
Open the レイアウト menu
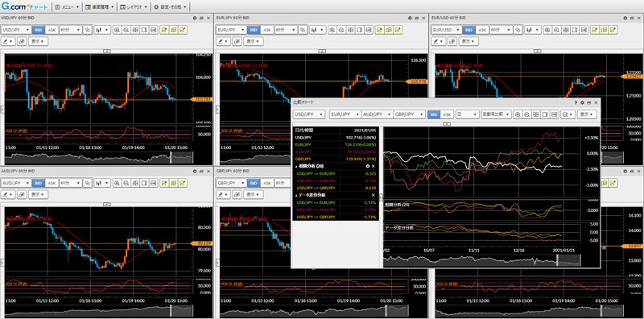(x=134, y=7)
